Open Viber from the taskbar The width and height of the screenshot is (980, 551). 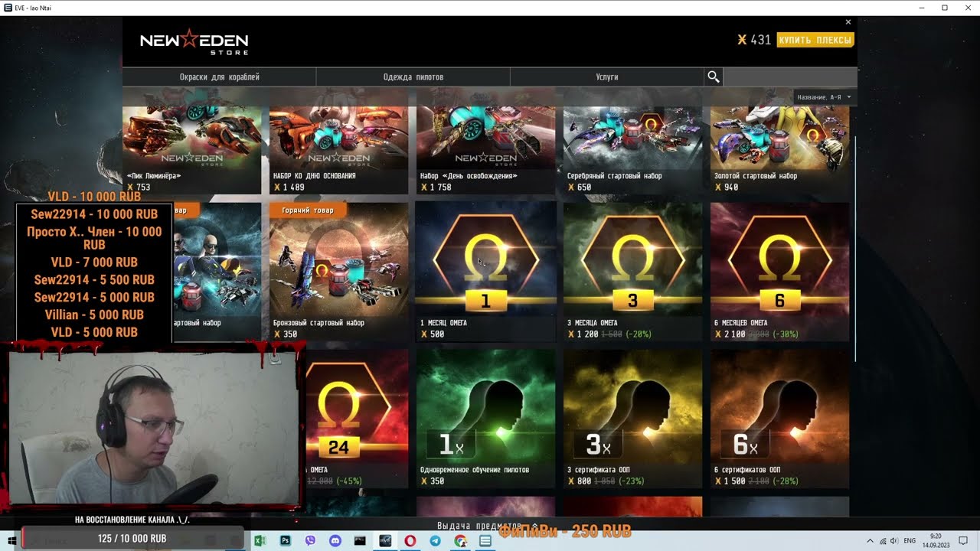[310, 540]
